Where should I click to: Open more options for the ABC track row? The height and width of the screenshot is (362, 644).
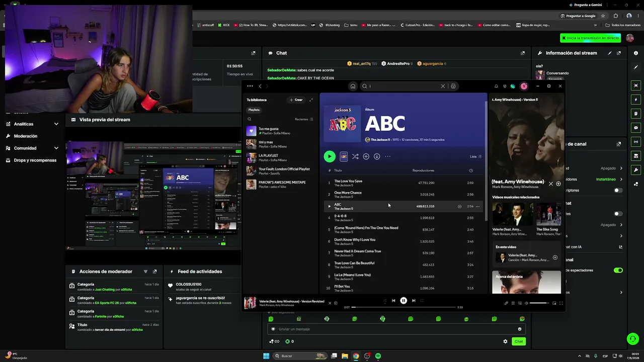[x=477, y=206]
